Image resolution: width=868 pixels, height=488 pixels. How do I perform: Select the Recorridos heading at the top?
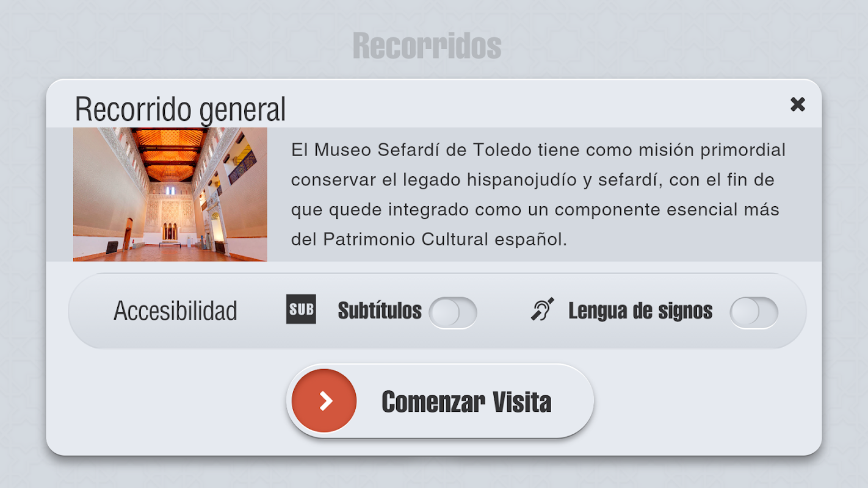(x=427, y=46)
